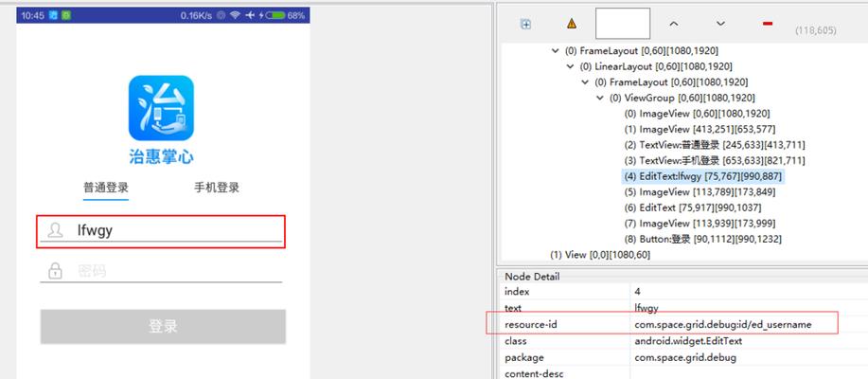Select TextView:手机登录 node in tree
This screenshot has height=379, width=868.
point(715,161)
